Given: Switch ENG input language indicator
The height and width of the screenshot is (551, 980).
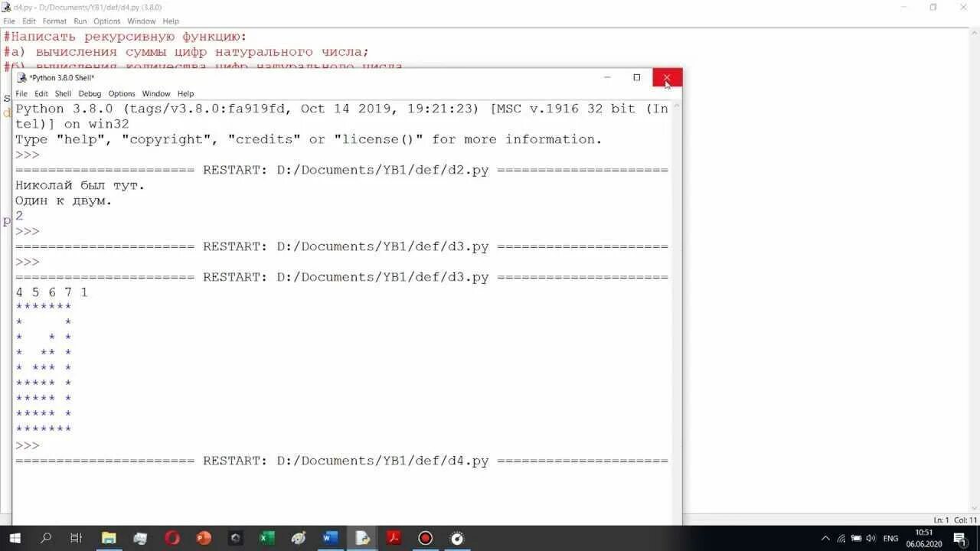Looking at the screenshot, I should click(x=890, y=538).
